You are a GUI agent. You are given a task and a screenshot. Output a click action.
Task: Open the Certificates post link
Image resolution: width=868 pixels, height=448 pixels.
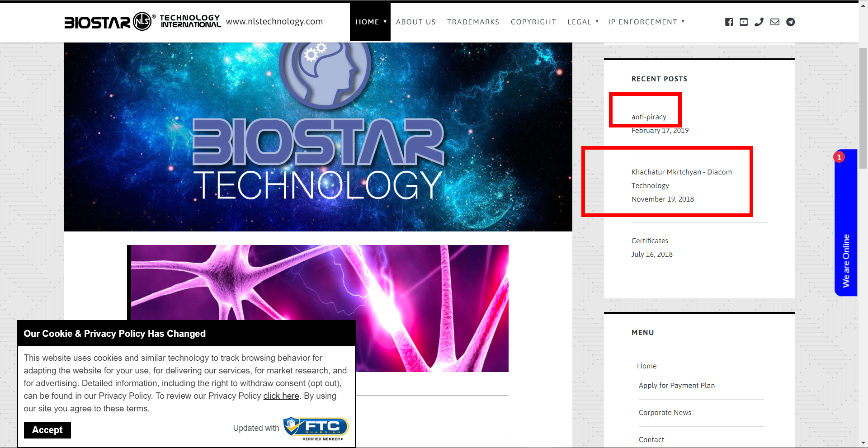(650, 241)
